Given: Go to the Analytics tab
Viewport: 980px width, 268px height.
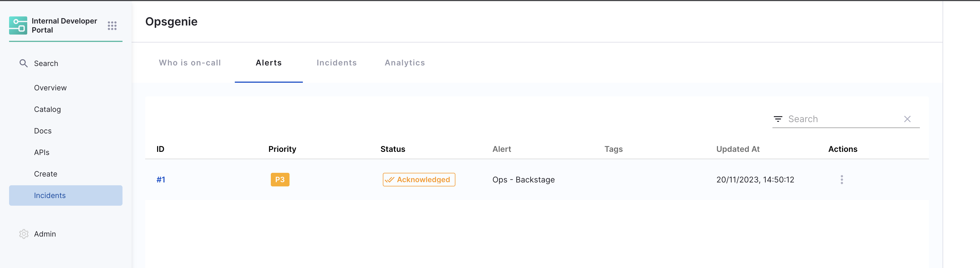Looking at the screenshot, I should [x=404, y=63].
